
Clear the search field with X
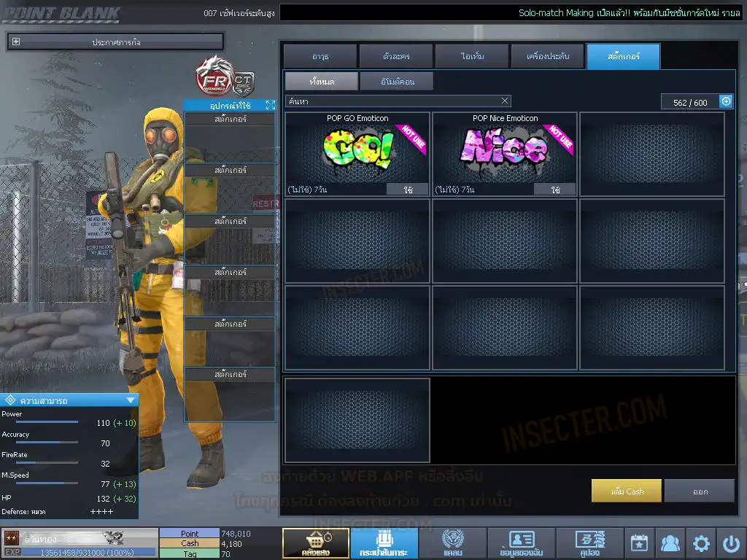pos(505,101)
